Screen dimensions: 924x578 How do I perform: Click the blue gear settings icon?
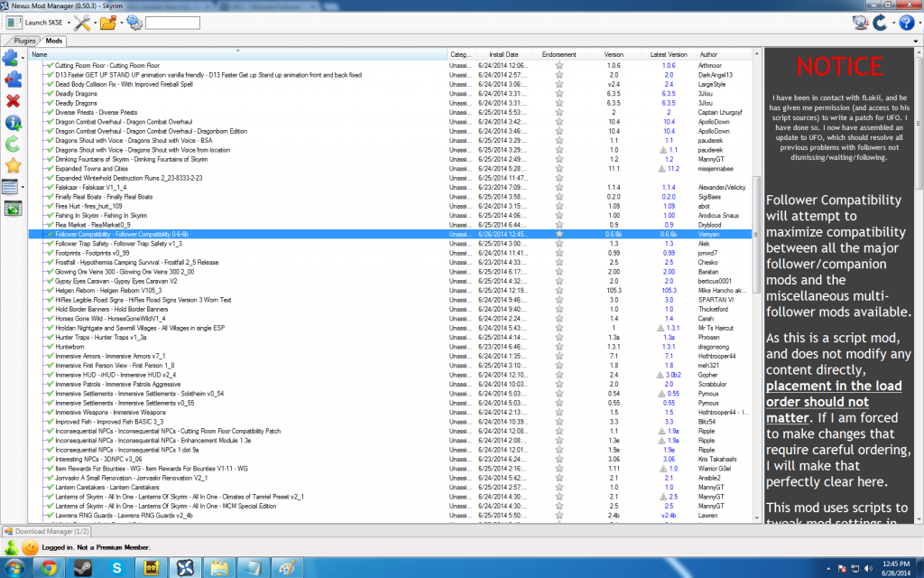134,23
